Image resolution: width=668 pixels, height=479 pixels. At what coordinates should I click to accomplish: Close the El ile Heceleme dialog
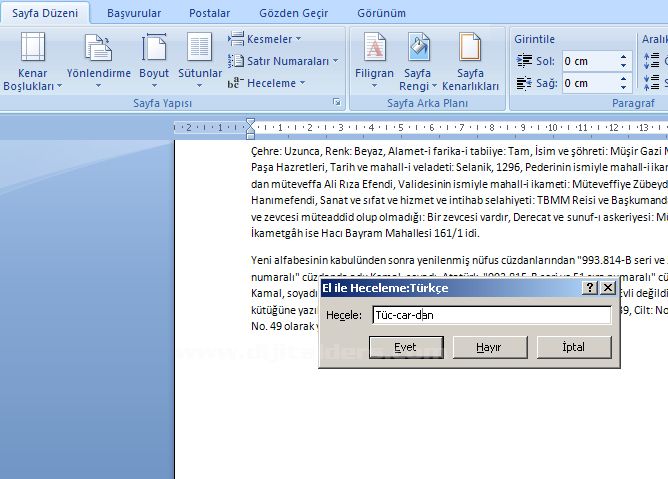tap(608, 288)
